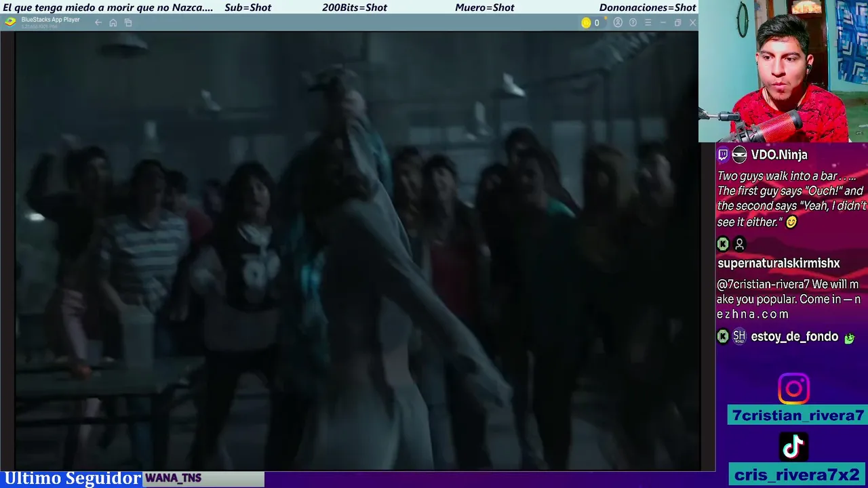The height and width of the screenshot is (488, 868).
Task: Click the cris_rivera7x2 TikTok handle
Action: point(797,475)
